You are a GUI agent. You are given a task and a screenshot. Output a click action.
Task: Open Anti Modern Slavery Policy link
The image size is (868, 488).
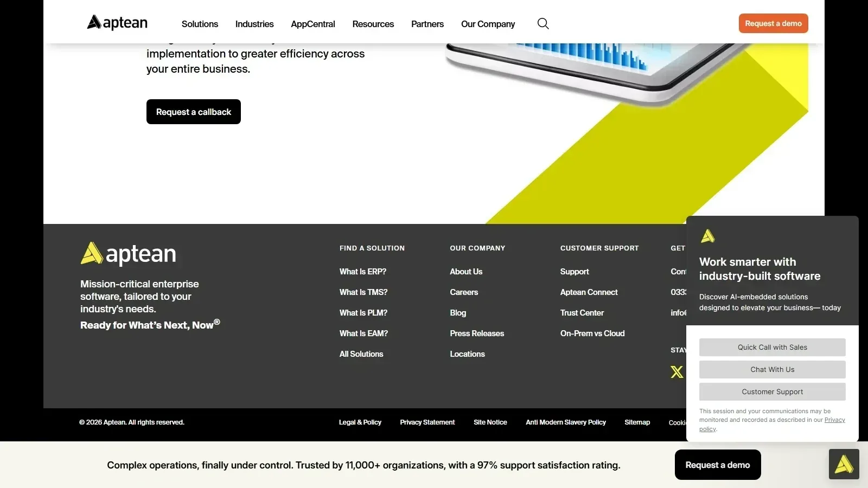566,422
